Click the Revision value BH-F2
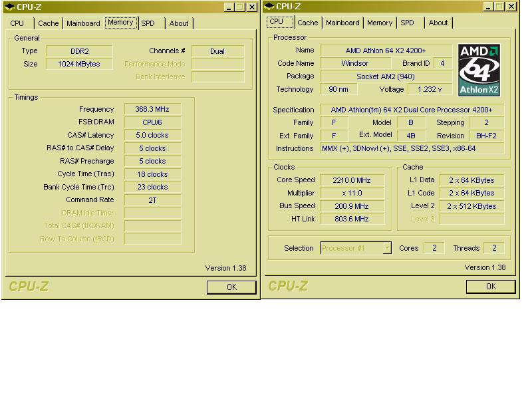The width and height of the screenshot is (532, 399). (x=487, y=136)
